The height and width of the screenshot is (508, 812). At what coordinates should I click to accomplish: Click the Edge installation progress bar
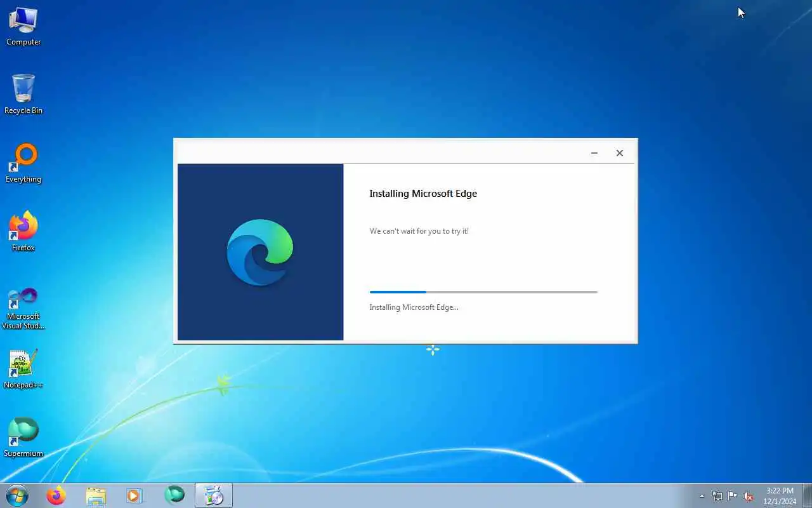pos(483,292)
